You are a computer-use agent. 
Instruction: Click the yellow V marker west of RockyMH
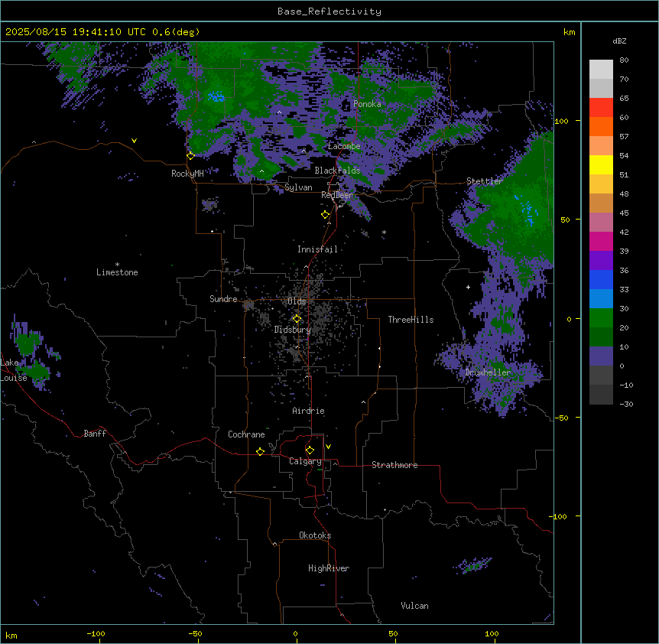pos(134,141)
